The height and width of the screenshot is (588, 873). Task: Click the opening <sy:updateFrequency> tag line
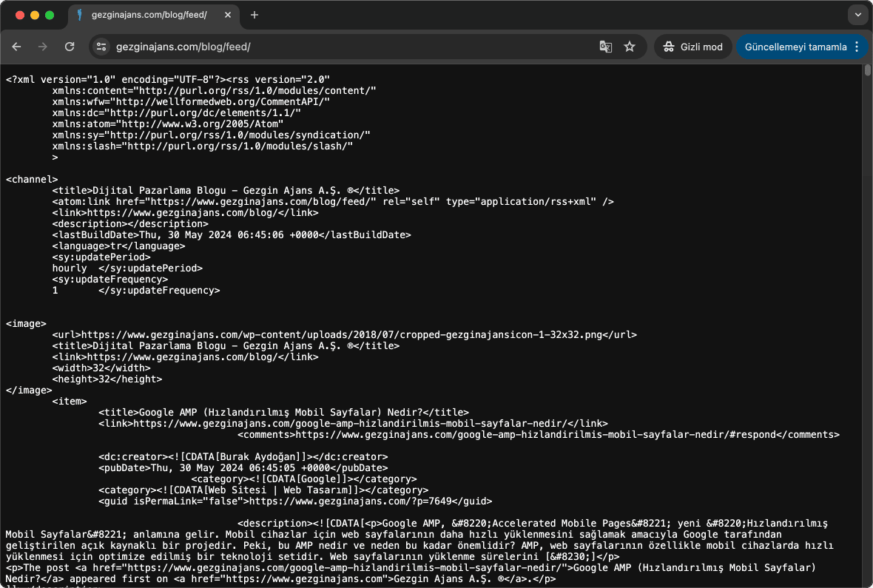tap(110, 280)
